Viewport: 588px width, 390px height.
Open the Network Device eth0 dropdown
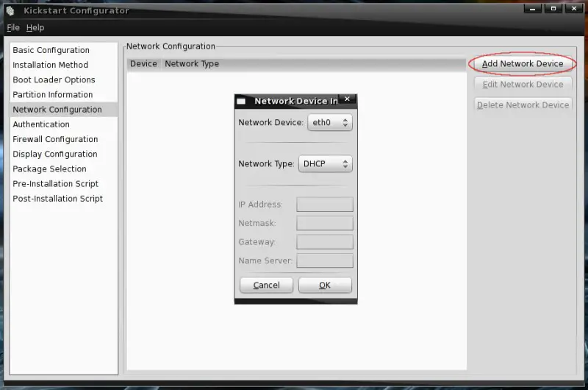[330, 122]
